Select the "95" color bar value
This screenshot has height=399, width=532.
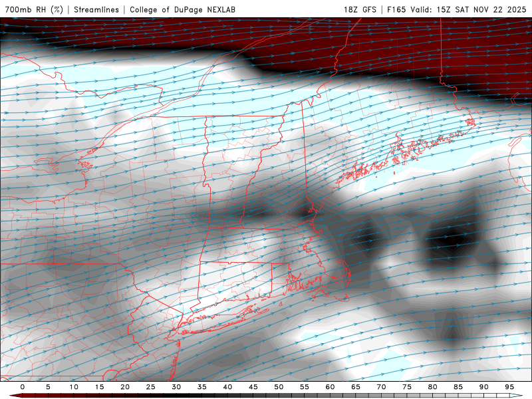(509, 387)
